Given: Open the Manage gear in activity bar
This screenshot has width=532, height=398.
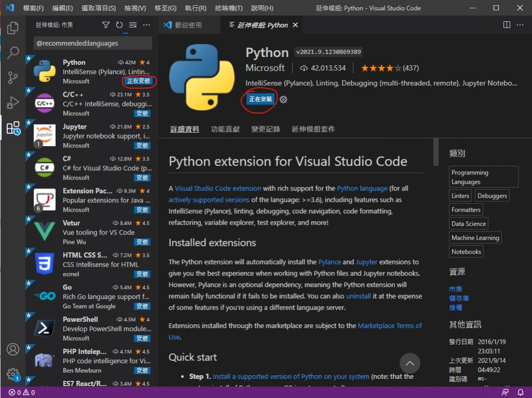Looking at the screenshot, I should [13, 374].
